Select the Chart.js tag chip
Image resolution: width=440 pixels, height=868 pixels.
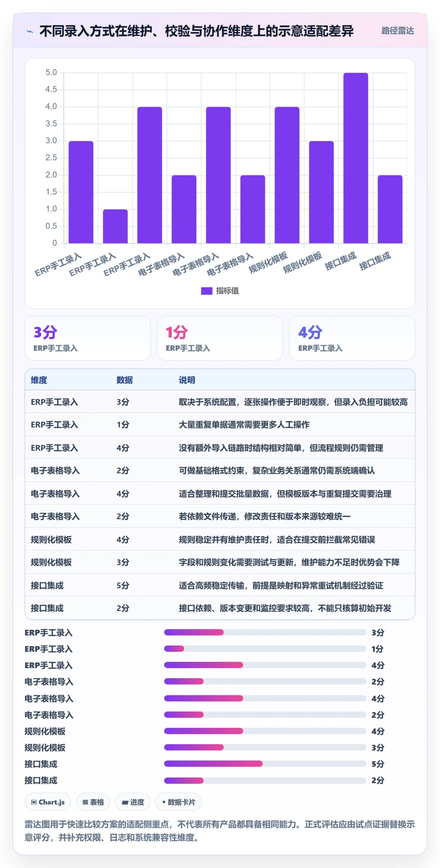[48, 802]
